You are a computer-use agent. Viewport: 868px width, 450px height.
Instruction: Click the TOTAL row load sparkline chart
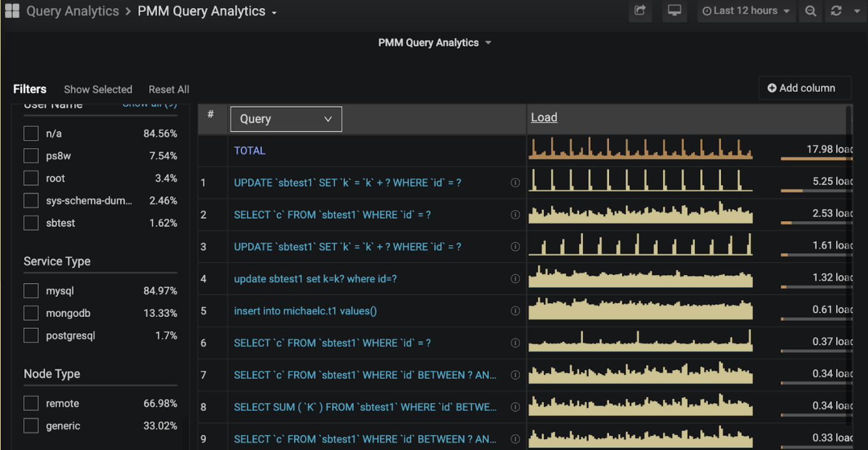pyautogui.click(x=641, y=149)
